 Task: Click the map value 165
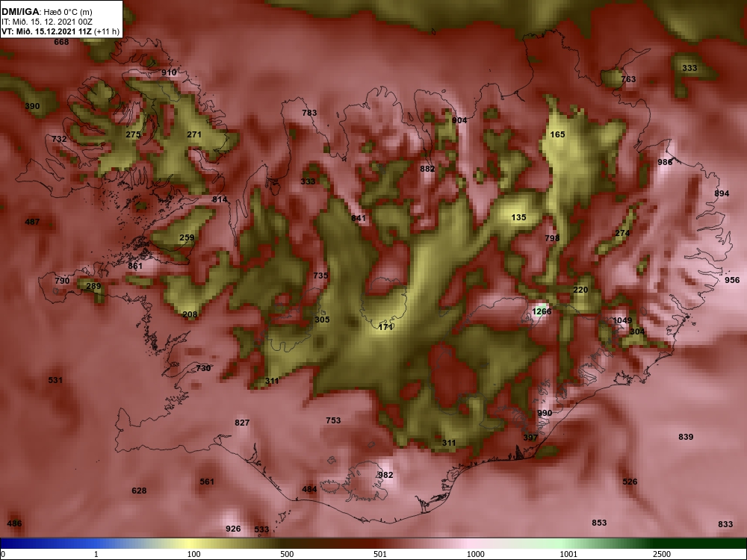click(x=557, y=134)
